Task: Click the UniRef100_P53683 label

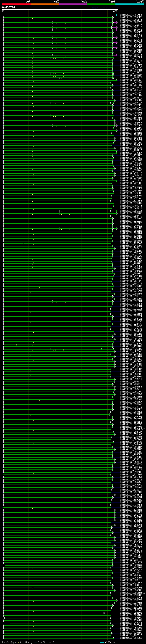Action: (131, 374)
